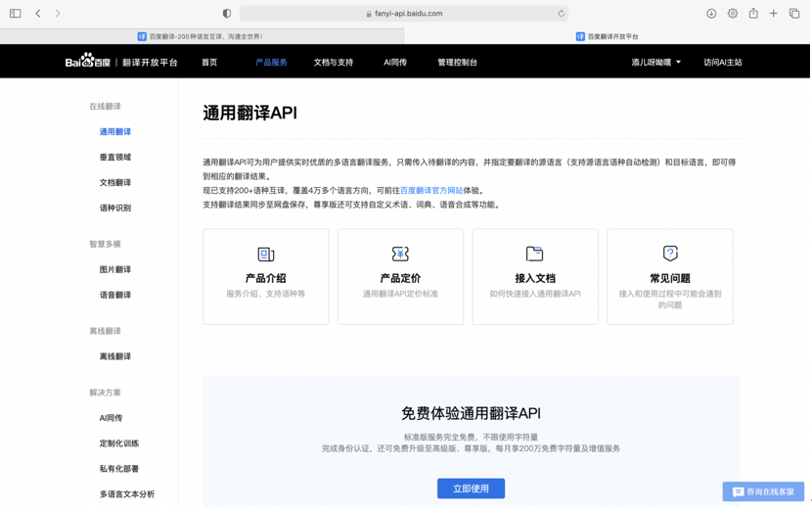Click 通用翻译API定价标准 card description
812x513 pixels.
[x=400, y=294]
